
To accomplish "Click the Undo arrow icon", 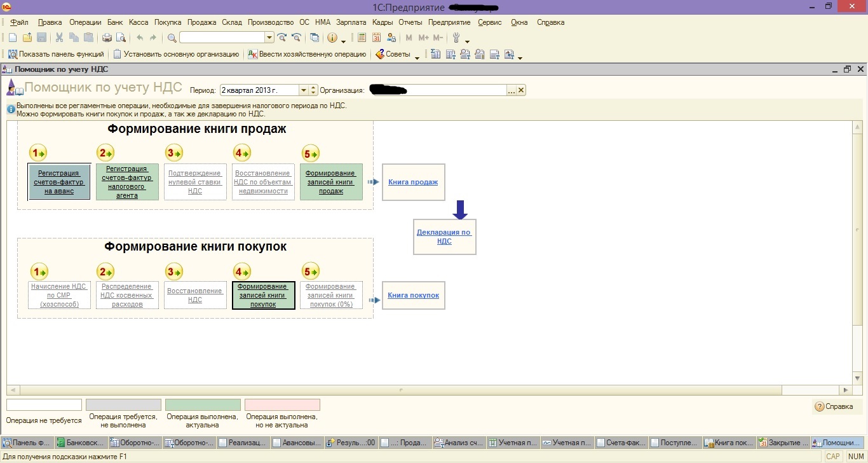I will pyautogui.click(x=140, y=38).
